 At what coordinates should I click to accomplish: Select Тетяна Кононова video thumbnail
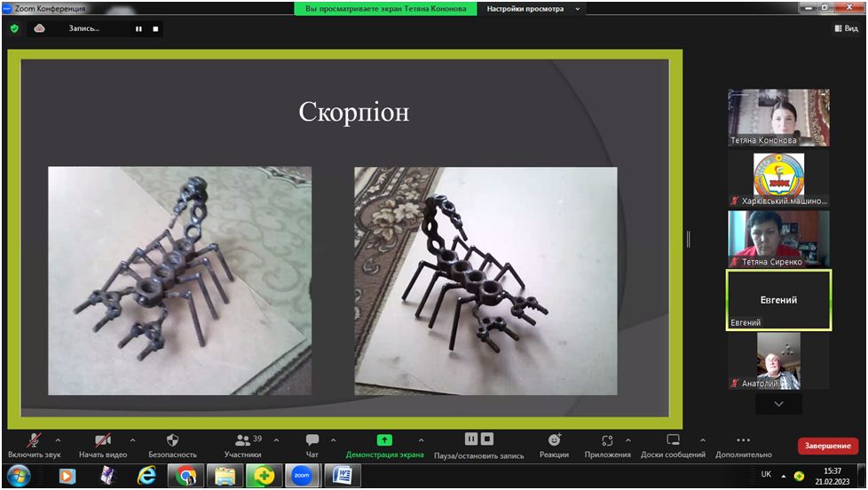tap(778, 117)
